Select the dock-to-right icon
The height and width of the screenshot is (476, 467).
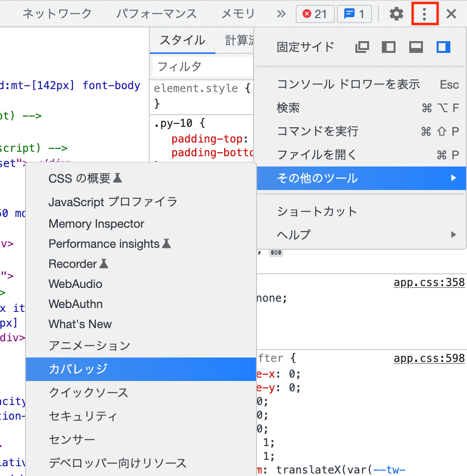443,47
